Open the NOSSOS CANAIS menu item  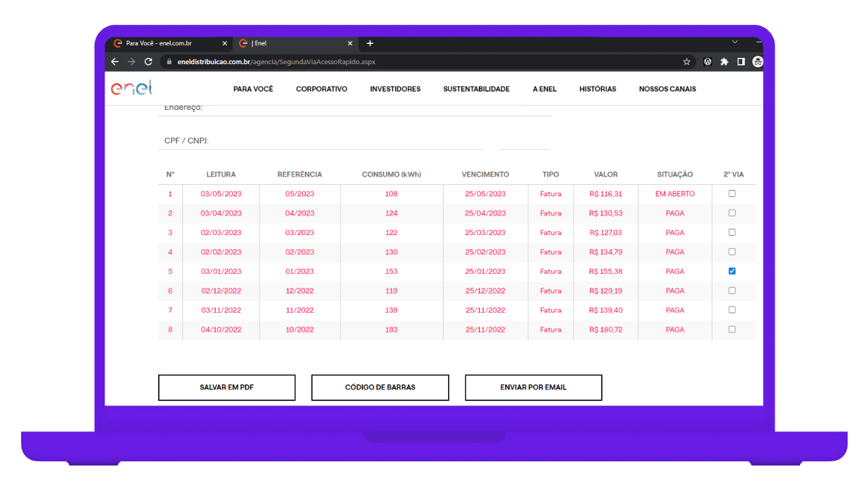(667, 89)
